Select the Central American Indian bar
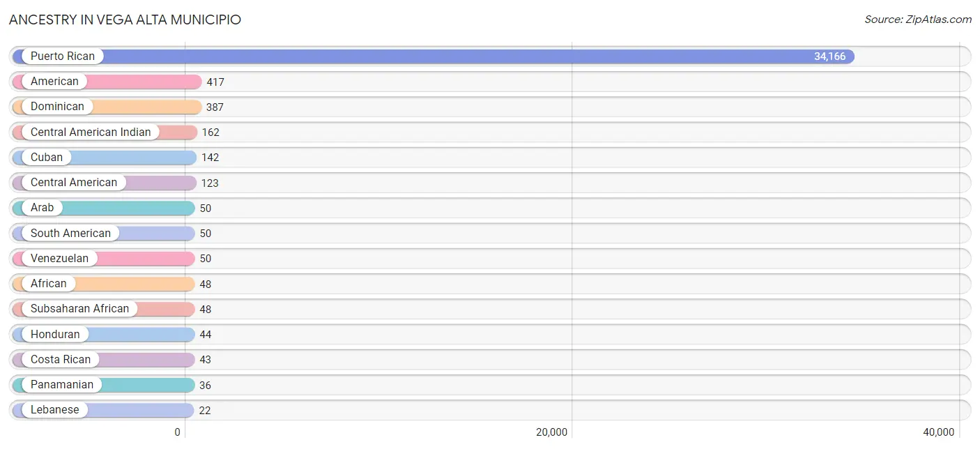Image resolution: width=980 pixels, height=449 pixels. pos(105,132)
